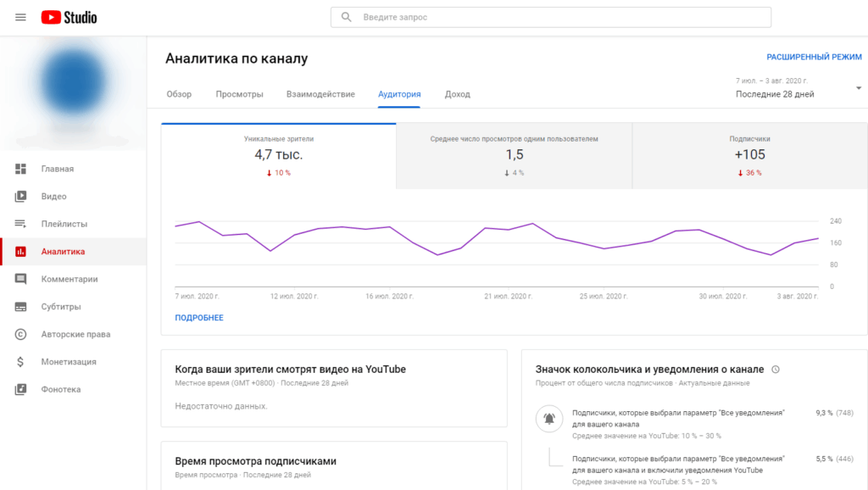Click the clock icon beside bell notifications heading
Screen dimensions: 868x490
[x=776, y=370]
